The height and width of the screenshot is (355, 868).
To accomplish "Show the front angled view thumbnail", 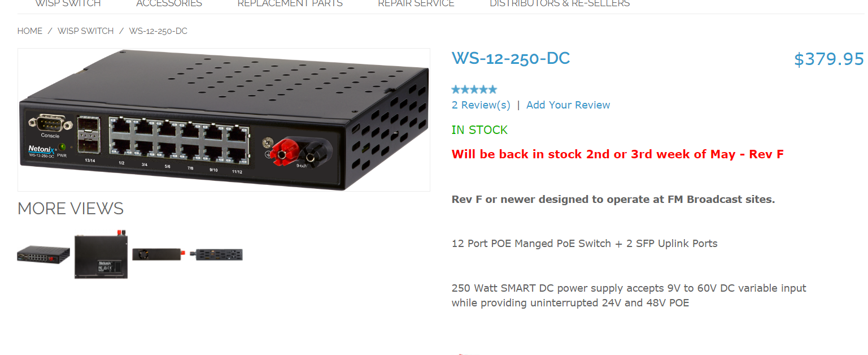I will [x=43, y=254].
